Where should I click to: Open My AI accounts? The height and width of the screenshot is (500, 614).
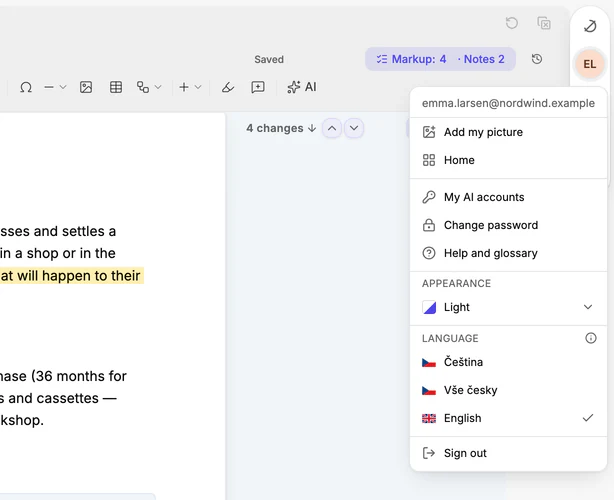[508, 197]
